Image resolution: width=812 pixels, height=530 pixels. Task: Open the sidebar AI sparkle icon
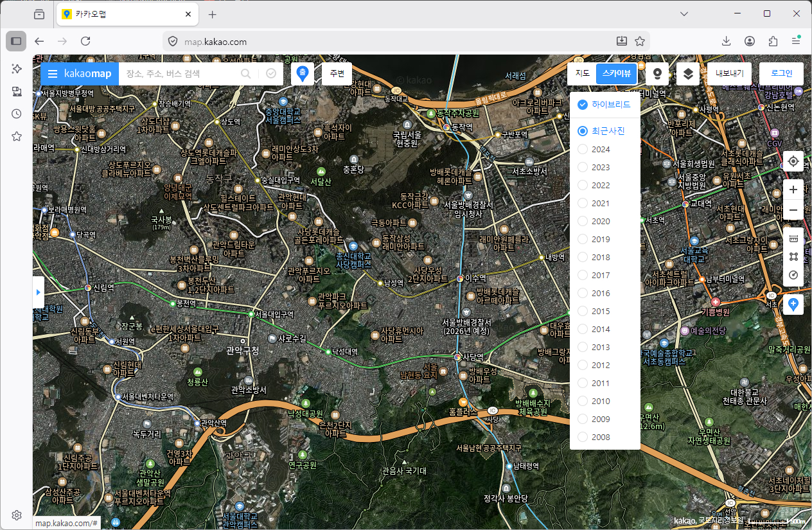click(17, 69)
